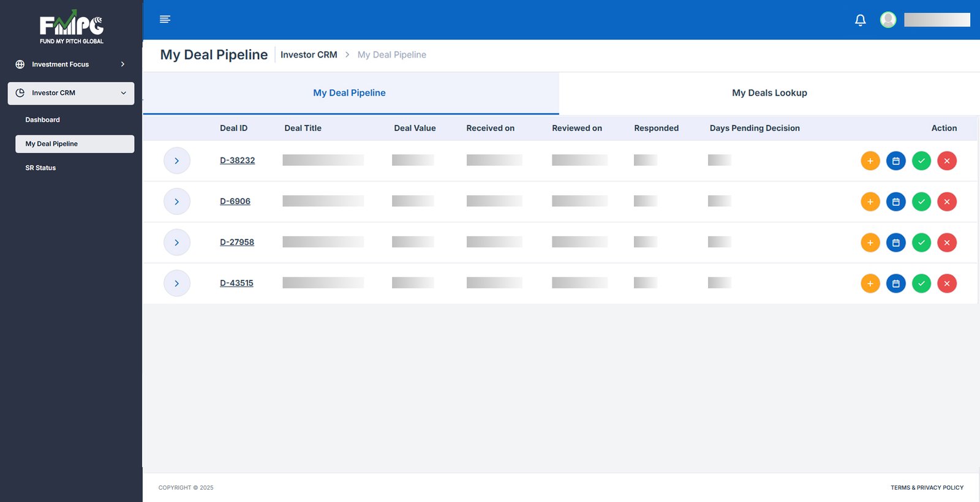Approve deal D-27958 with the green checkmark
This screenshot has width=980, height=502.
click(x=921, y=243)
